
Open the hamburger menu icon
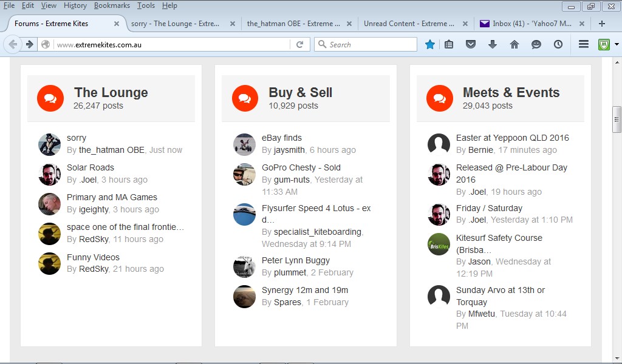tap(583, 44)
